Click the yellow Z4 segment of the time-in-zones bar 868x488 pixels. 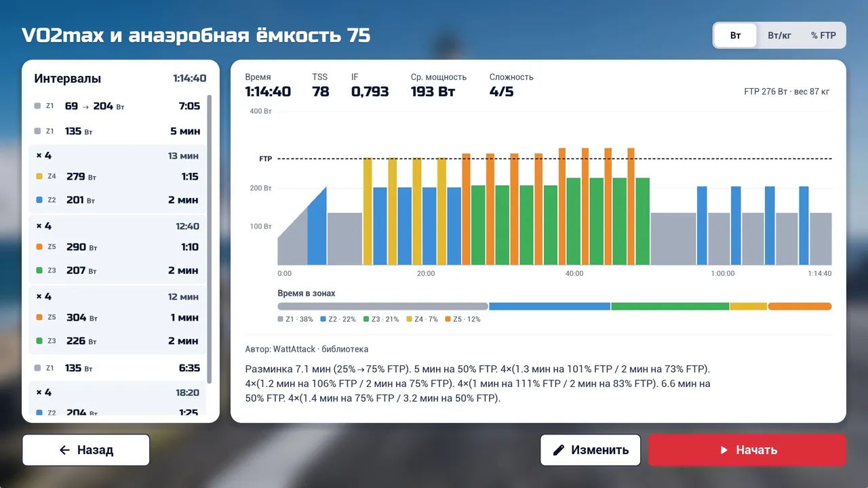click(x=749, y=306)
